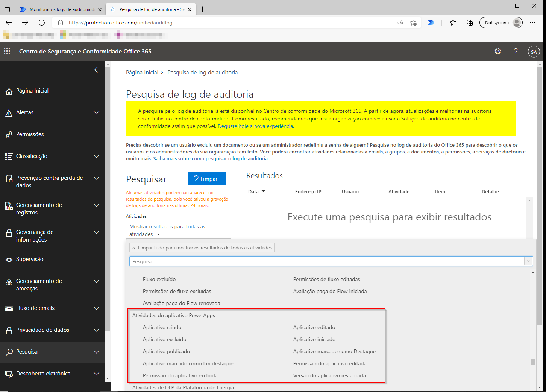Expand Gerenciamento de ameaças chevron
546x392 pixels.
click(x=97, y=281)
